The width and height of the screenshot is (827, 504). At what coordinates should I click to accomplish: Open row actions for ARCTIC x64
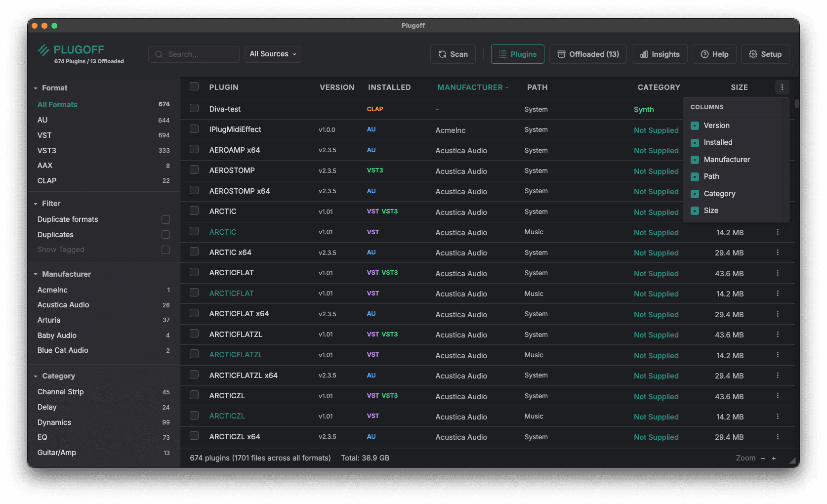click(778, 252)
